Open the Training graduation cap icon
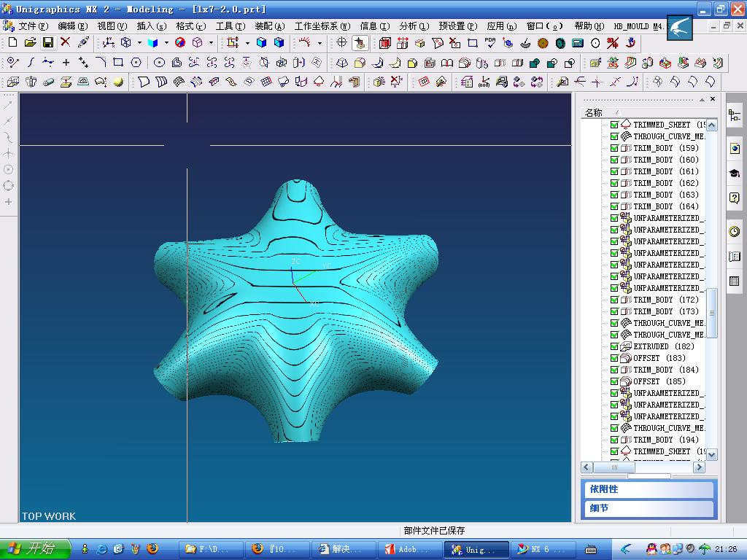 click(734, 173)
